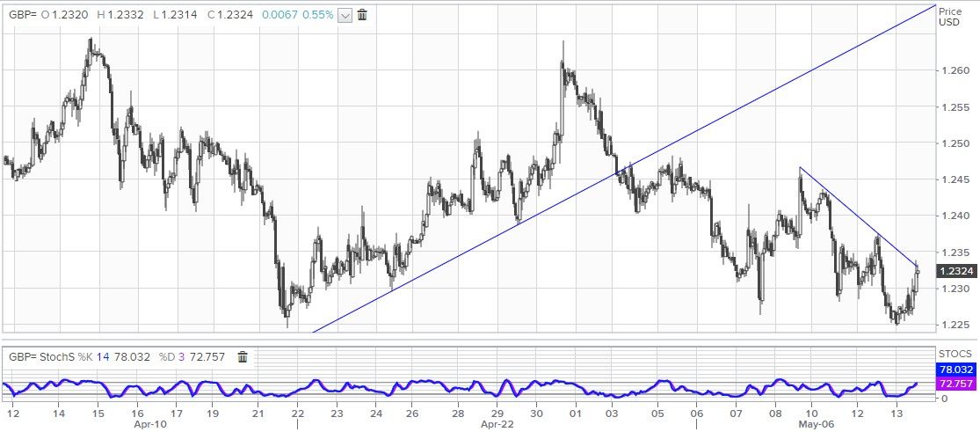Screen dimensions: 980x432
Task: Click the GBP= symbol label in price header
Action: pos(23,15)
